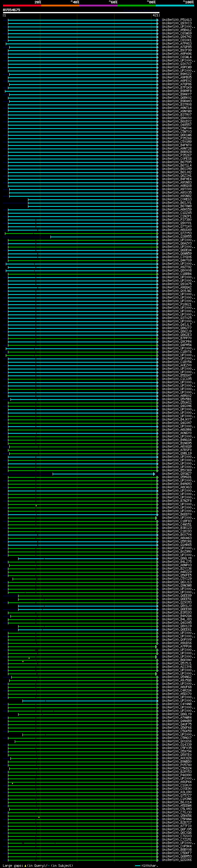Open the AV554675 query sequence label

pyautogui.click(x=11, y=10)
